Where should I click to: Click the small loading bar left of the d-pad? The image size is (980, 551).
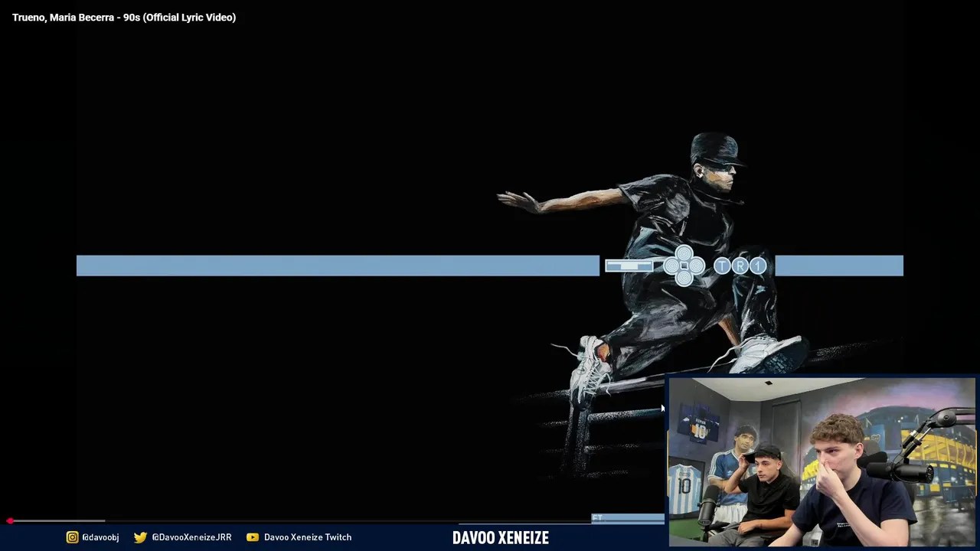click(x=629, y=266)
